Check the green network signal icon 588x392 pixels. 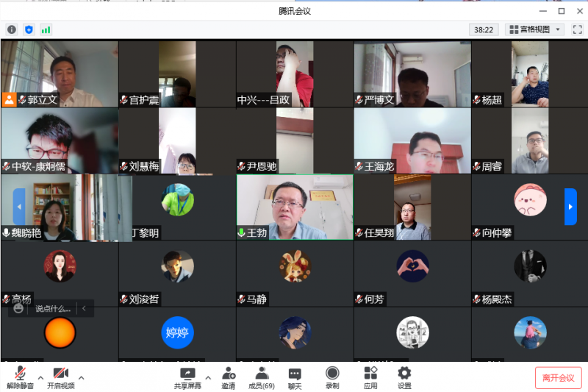[46, 29]
